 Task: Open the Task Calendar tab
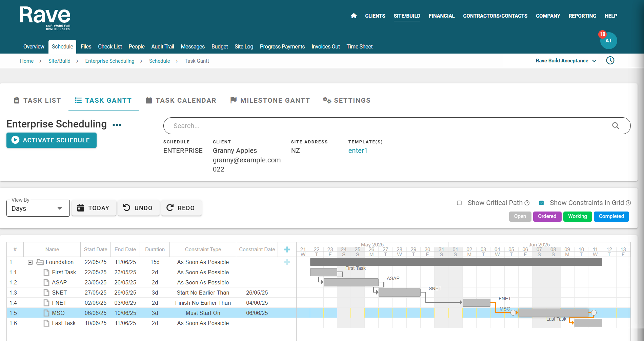[181, 100]
